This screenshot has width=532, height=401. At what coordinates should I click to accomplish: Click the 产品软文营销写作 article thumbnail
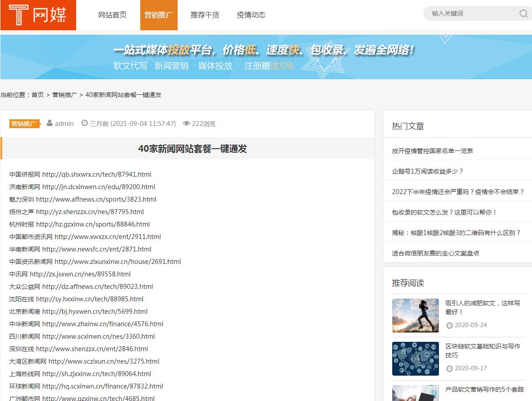click(x=415, y=393)
